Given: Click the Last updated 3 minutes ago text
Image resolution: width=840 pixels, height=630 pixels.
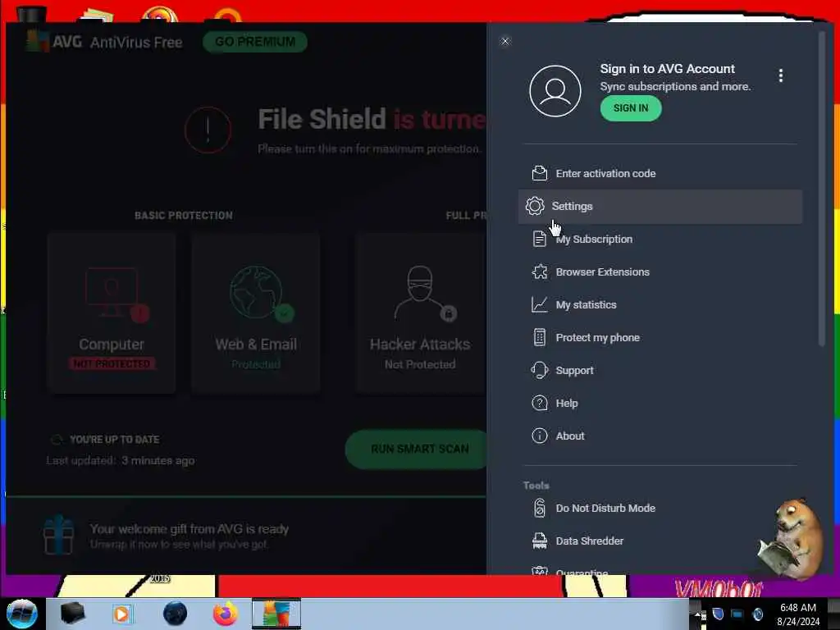Looking at the screenshot, I should 121,461.
